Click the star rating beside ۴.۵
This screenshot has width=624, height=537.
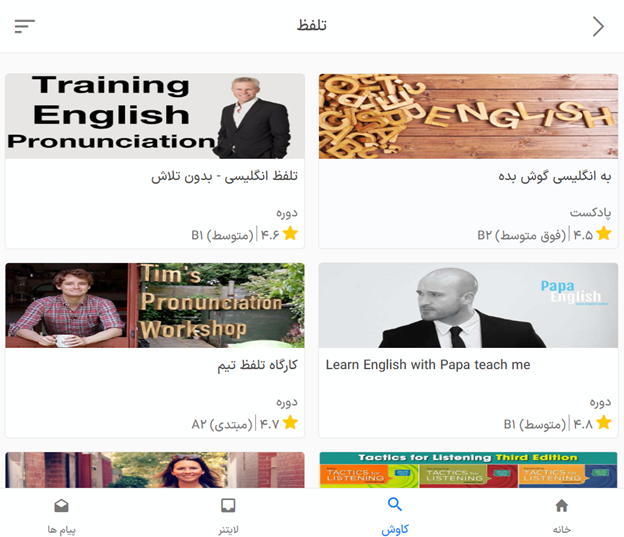tap(604, 234)
